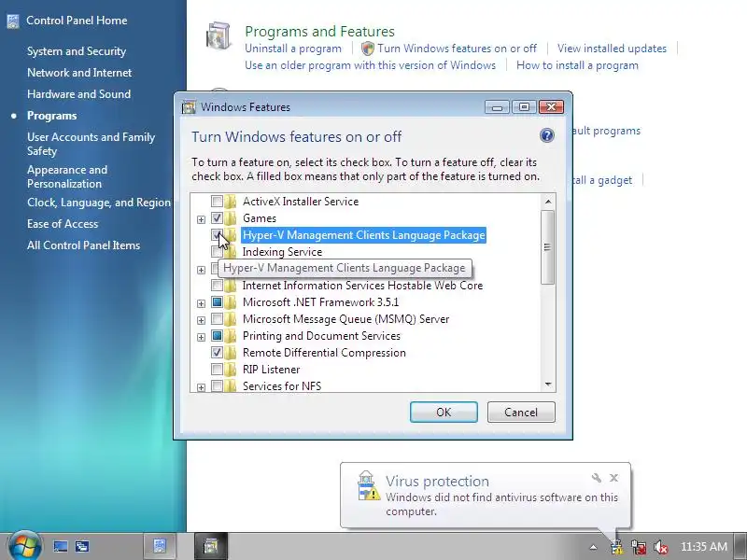Open Appearance and Personalization category

pos(67,176)
